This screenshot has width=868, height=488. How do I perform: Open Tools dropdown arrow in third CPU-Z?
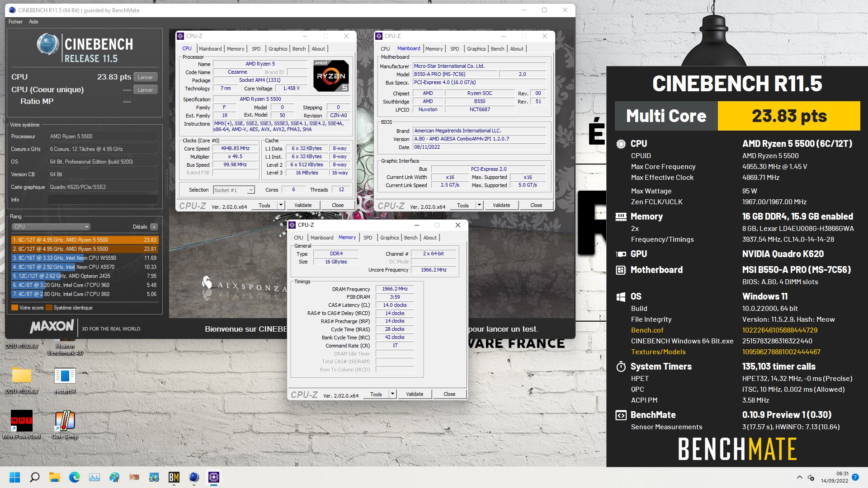[392, 394]
